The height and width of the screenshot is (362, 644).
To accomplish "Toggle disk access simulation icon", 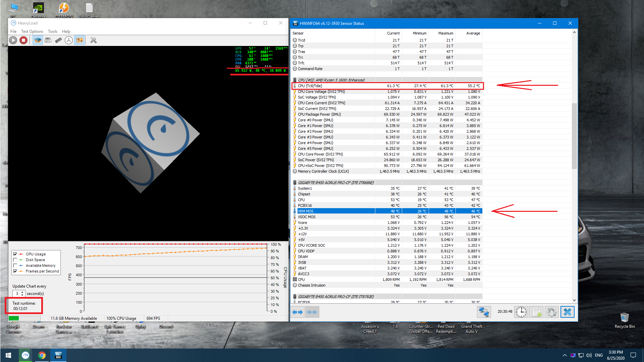I will pos(69,40).
